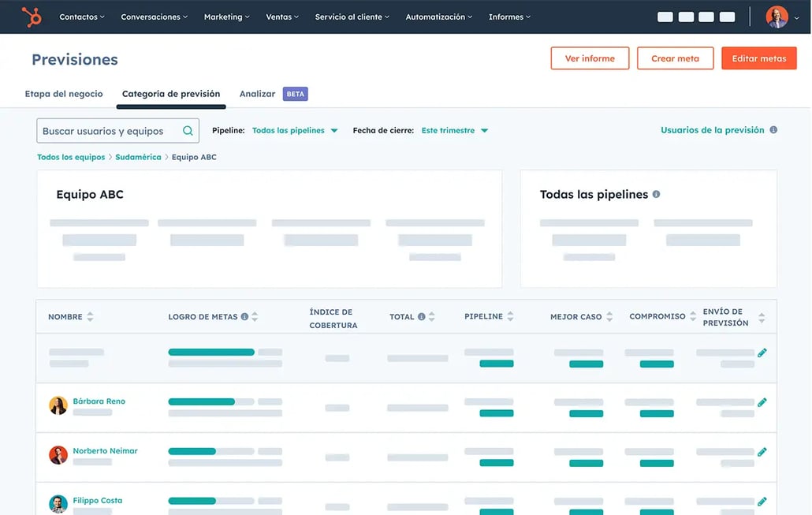Click the search magnifier icon
This screenshot has width=812, height=515.
(188, 131)
